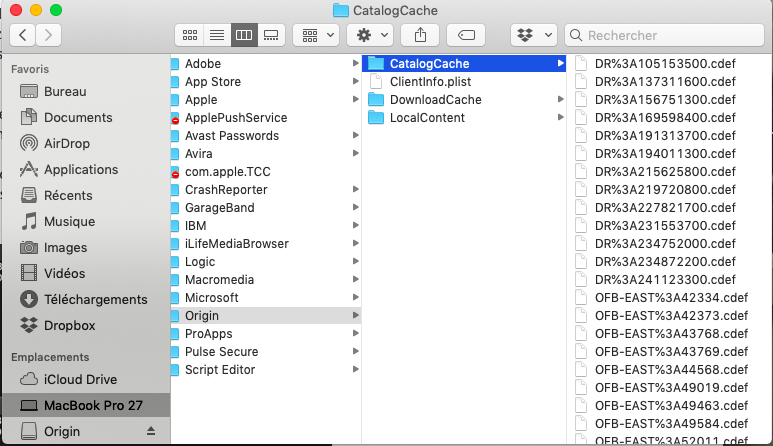Switch to list view mode

tap(215, 35)
